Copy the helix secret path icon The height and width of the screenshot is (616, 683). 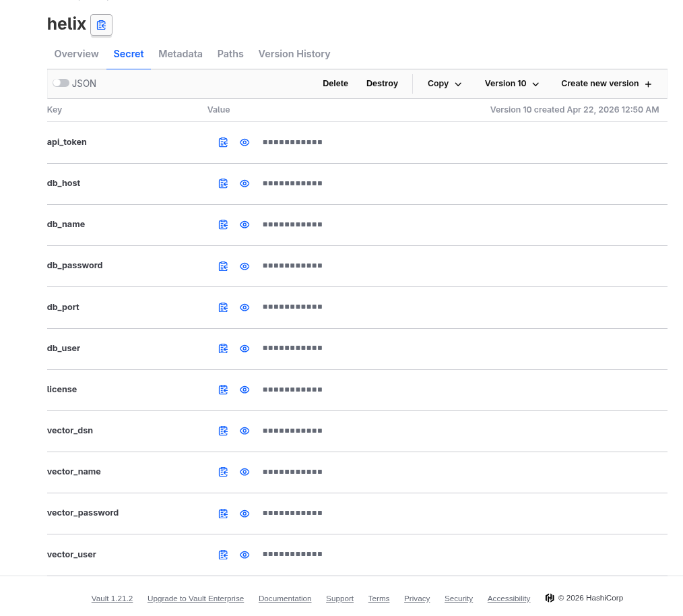(101, 25)
